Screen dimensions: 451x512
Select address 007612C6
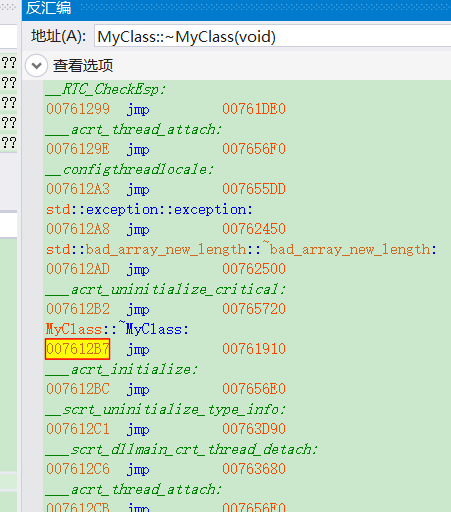[78, 469]
